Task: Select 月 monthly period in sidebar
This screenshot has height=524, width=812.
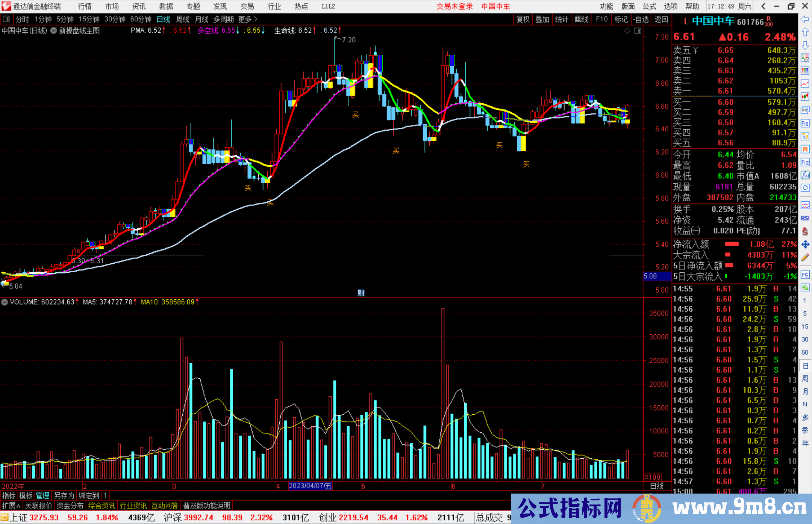Action: pos(805,391)
